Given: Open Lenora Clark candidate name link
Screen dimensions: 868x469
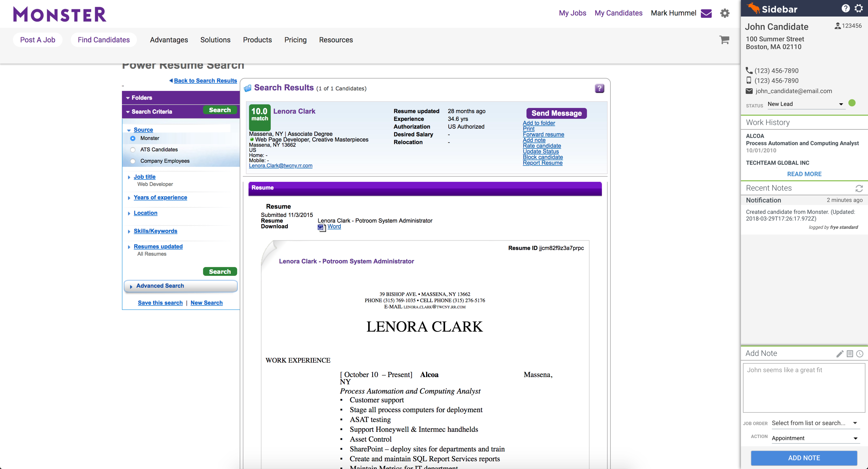Looking at the screenshot, I should click(294, 111).
